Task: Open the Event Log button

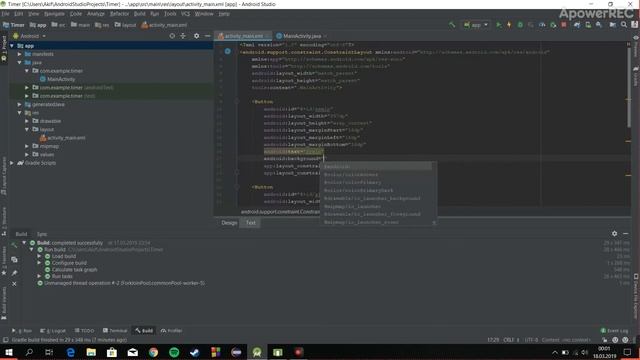Action: click(x=614, y=331)
